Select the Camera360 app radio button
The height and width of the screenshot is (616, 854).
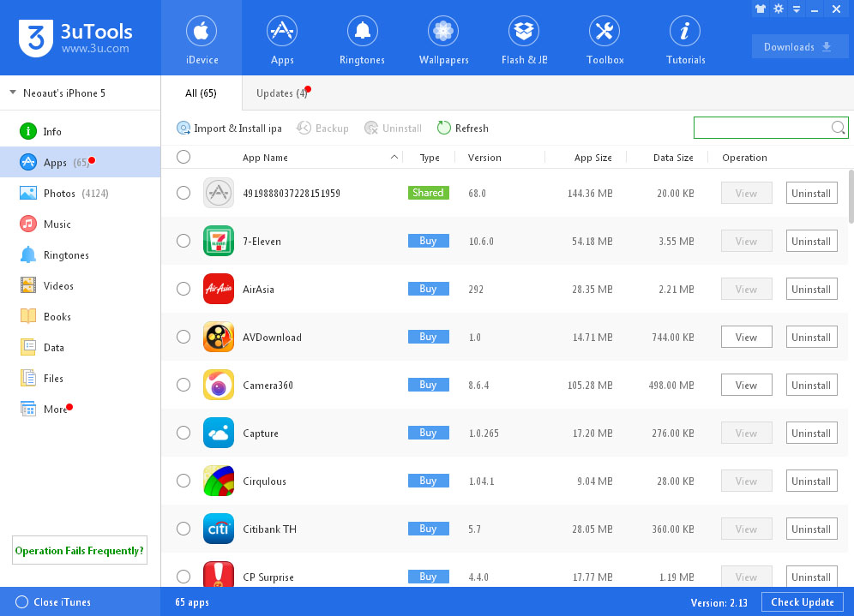click(183, 385)
